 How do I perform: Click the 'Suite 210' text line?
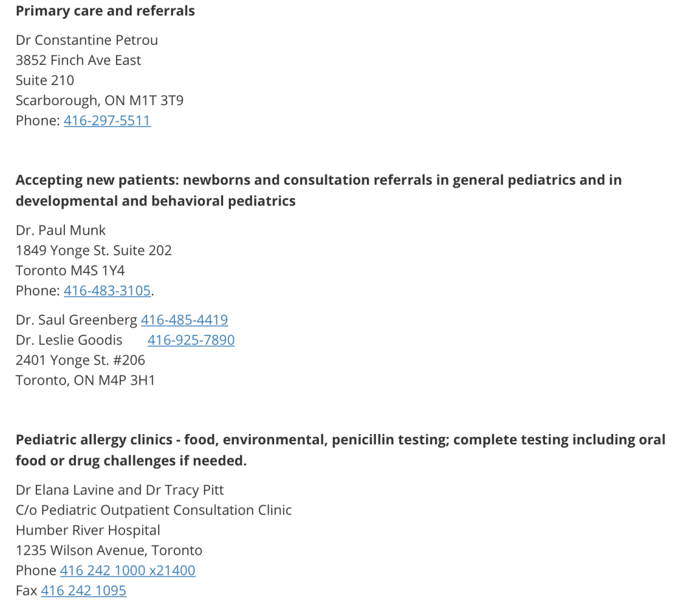45,80
